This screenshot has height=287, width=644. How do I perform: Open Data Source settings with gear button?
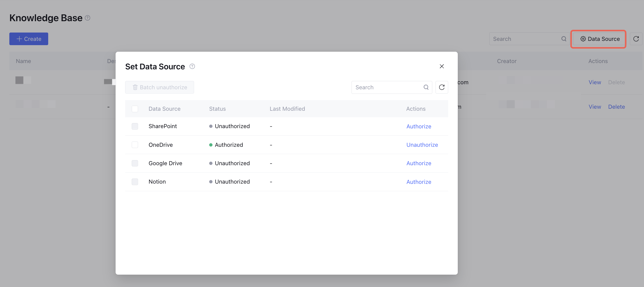[600, 39]
